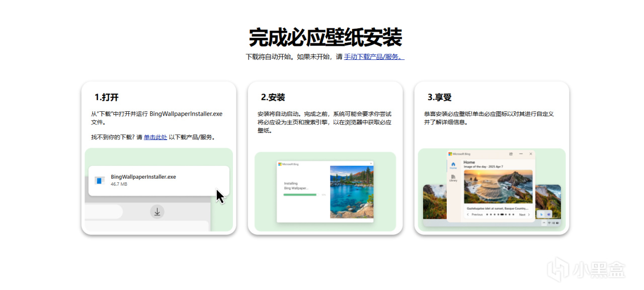Click the BingWallpaperInstaller.exe file icon
This screenshot has width=644, height=290.
[100, 180]
